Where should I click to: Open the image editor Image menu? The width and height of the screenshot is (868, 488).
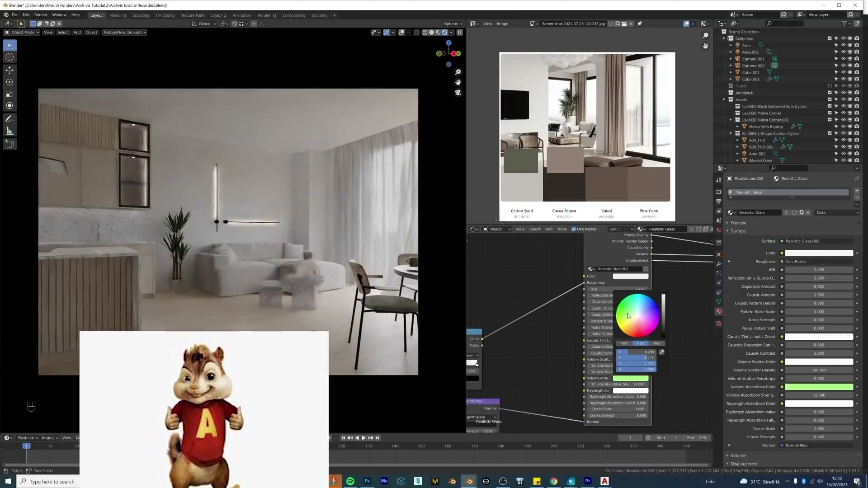pos(503,23)
